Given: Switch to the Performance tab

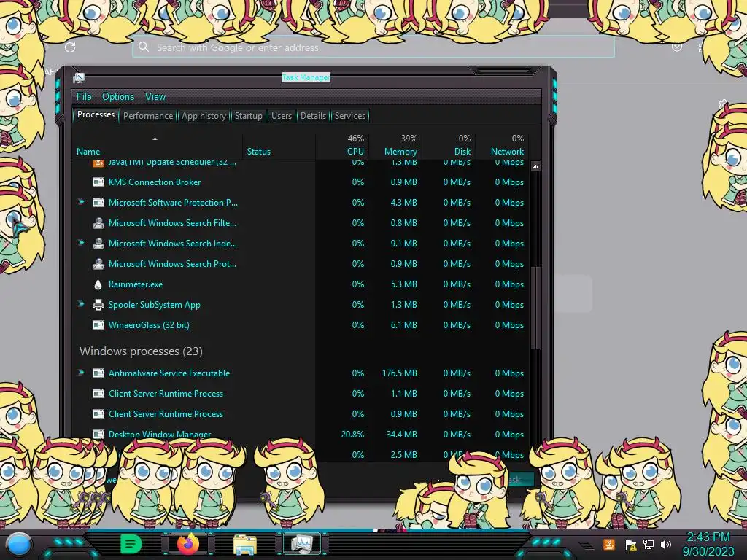Looking at the screenshot, I should [148, 116].
